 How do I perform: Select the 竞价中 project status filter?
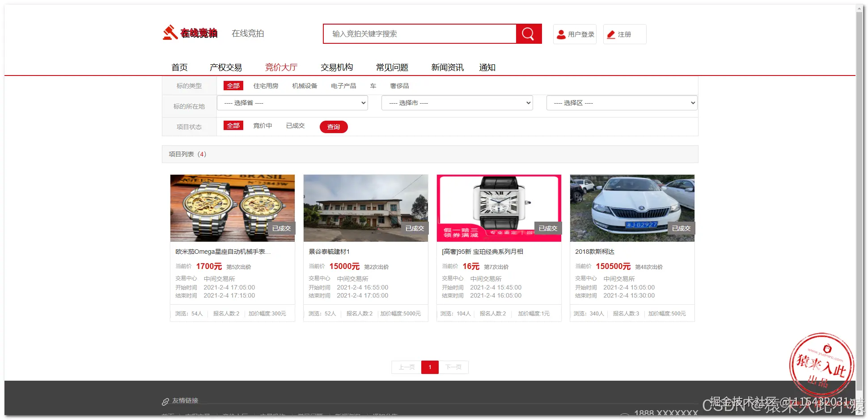coord(263,126)
